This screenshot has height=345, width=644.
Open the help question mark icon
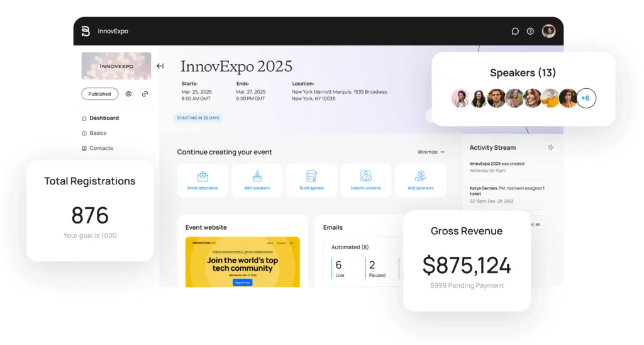coord(530,31)
